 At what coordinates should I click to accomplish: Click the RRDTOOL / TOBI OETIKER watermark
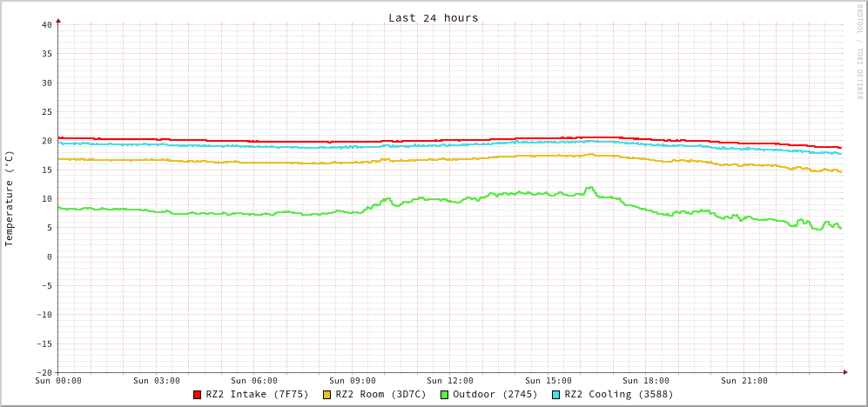tap(859, 51)
